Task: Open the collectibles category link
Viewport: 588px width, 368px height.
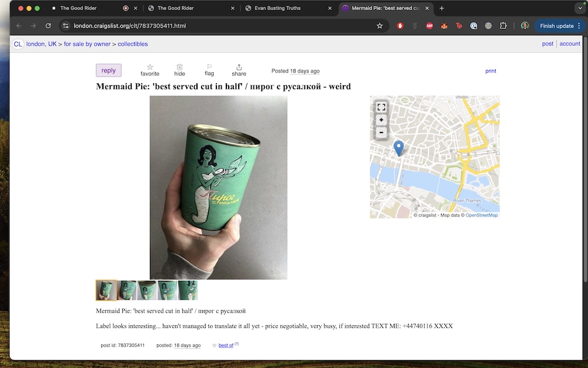Action: click(x=133, y=44)
